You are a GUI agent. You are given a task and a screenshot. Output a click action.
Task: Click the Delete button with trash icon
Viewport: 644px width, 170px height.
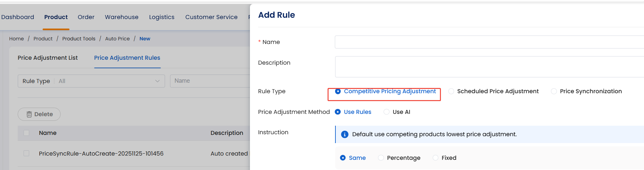[39, 114]
